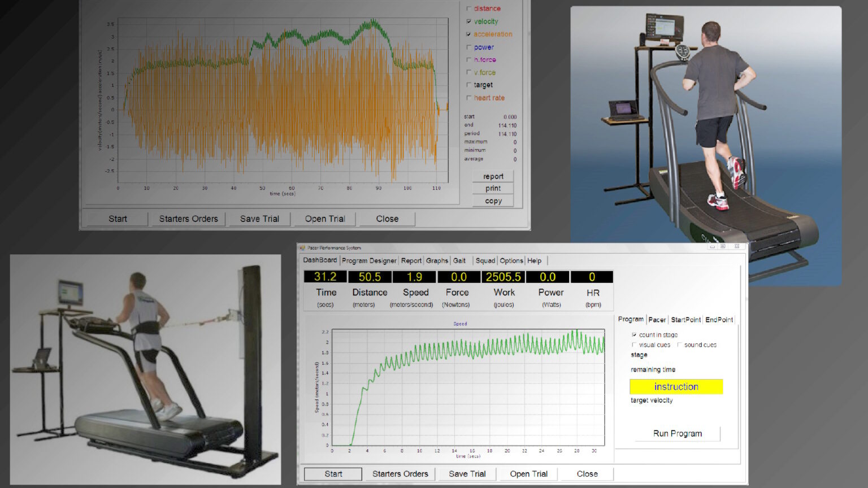Switch to the Graphs tab
The height and width of the screenshot is (488, 868).
pos(437,261)
